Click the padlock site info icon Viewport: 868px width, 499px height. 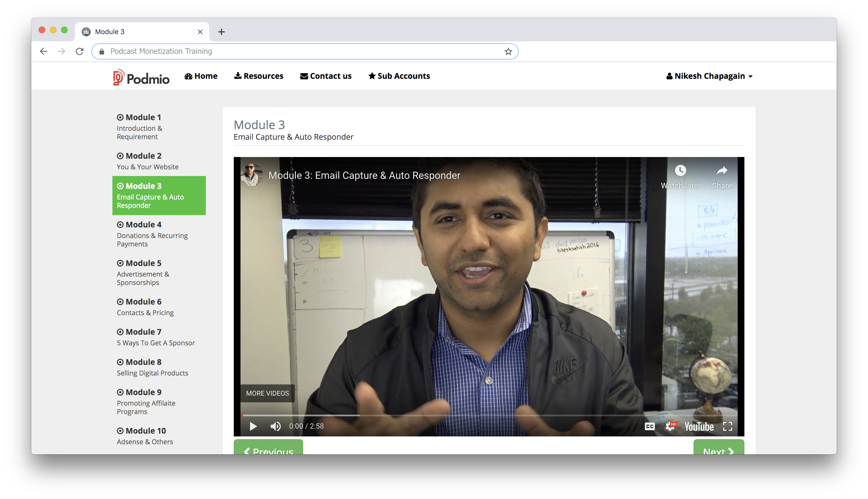pos(102,51)
